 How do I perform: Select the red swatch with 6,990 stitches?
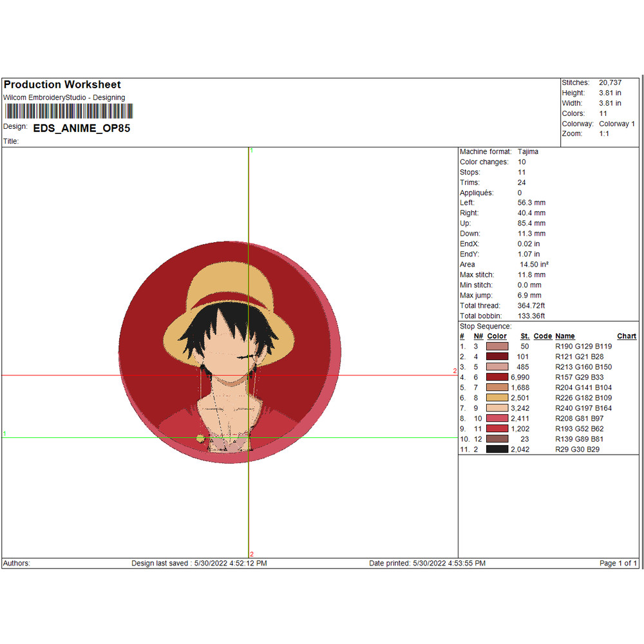click(x=497, y=377)
